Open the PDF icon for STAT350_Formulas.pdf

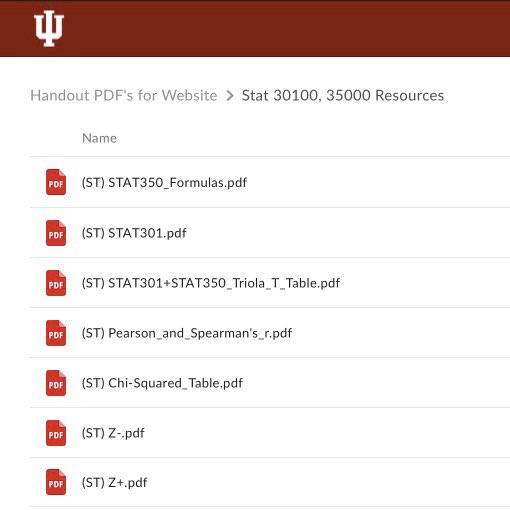click(x=56, y=182)
